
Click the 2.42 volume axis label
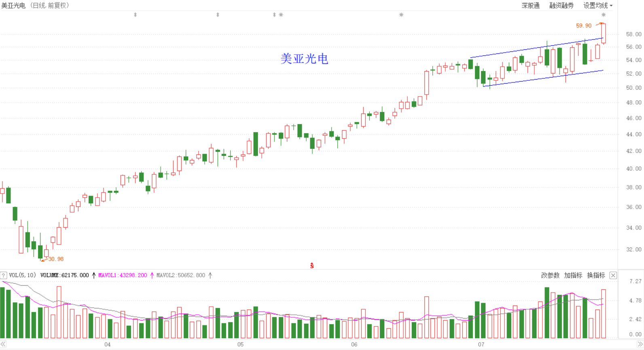(x=636, y=319)
